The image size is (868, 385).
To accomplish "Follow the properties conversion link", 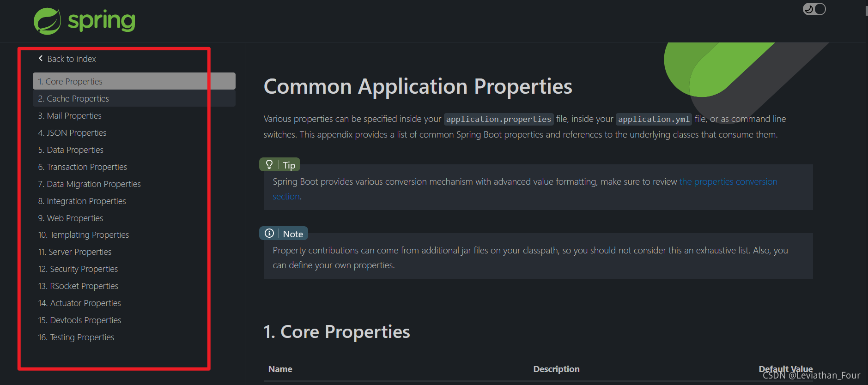I will (x=728, y=181).
